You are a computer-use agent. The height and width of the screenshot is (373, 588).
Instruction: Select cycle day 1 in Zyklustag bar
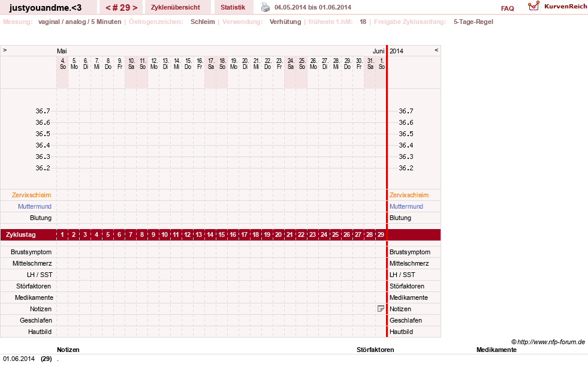(x=62, y=234)
